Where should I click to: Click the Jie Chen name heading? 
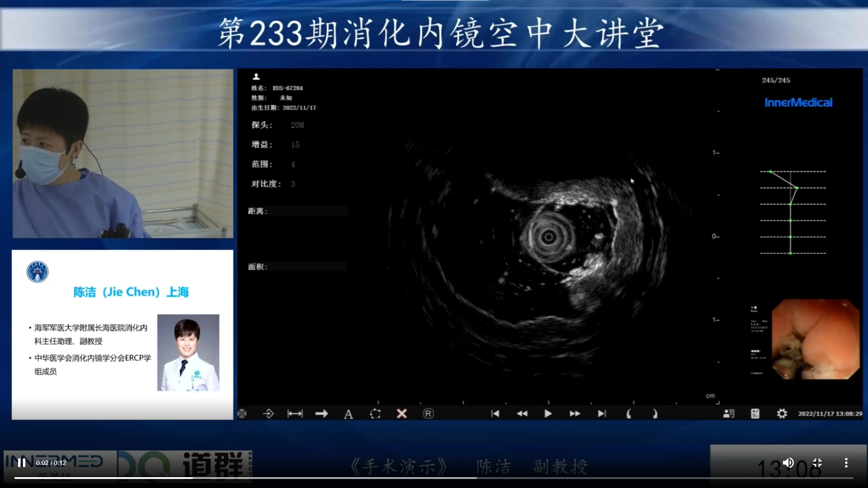pyautogui.click(x=131, y=292)
